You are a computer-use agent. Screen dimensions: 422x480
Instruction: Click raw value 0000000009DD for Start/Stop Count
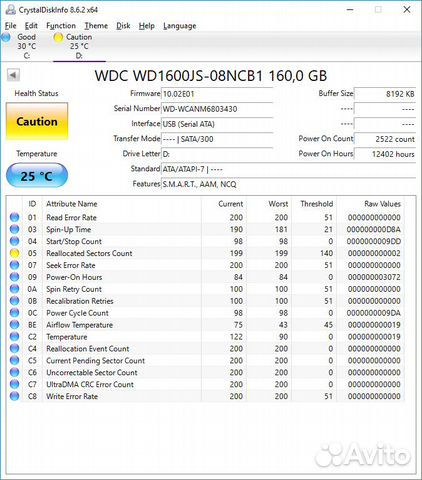tap(374, 241)
